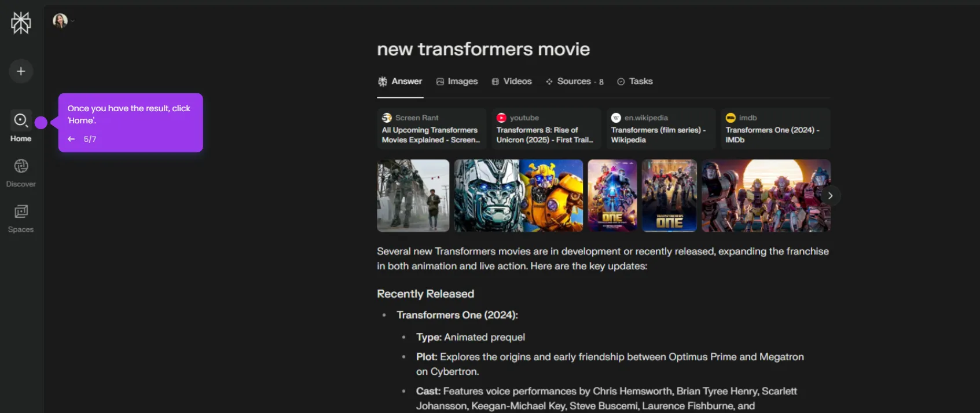Open Discover in the sidebar

click(21, 173)
